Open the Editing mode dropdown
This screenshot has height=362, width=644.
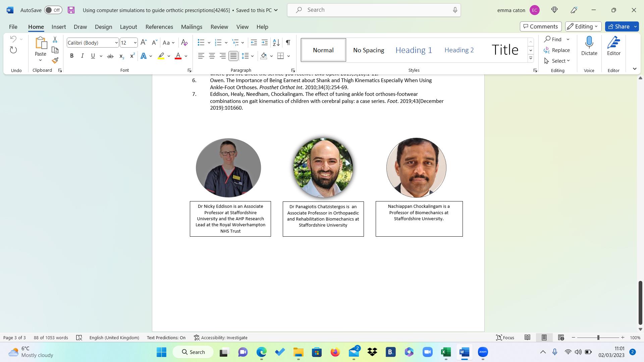pyautogui.click(x=583, y=26)
